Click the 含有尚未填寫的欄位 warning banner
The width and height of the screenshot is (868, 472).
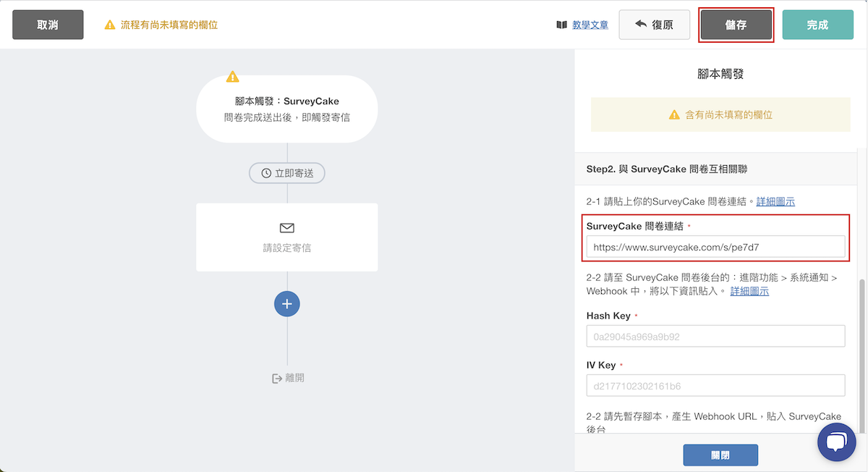[x=720, y=114]
